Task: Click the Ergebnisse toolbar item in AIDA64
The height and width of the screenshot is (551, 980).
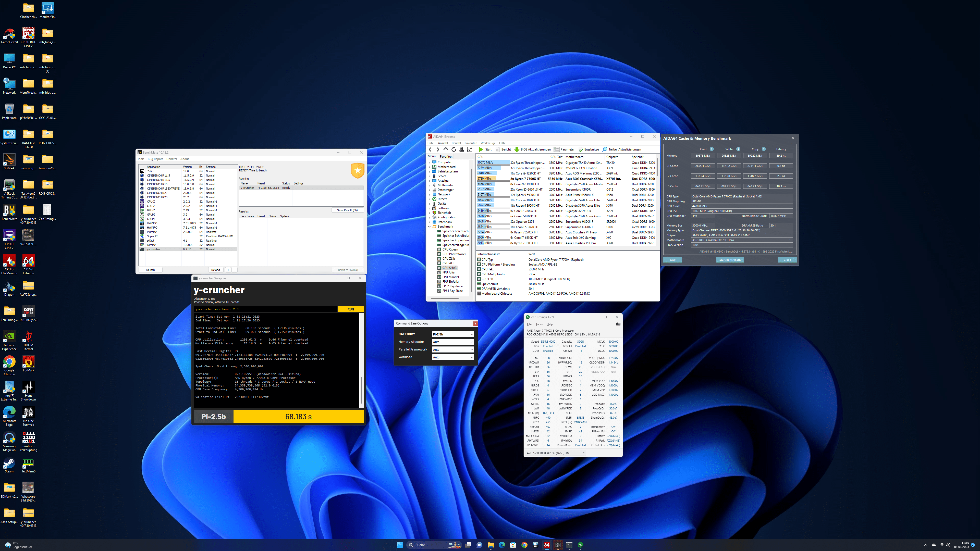Action: (588, 149)
